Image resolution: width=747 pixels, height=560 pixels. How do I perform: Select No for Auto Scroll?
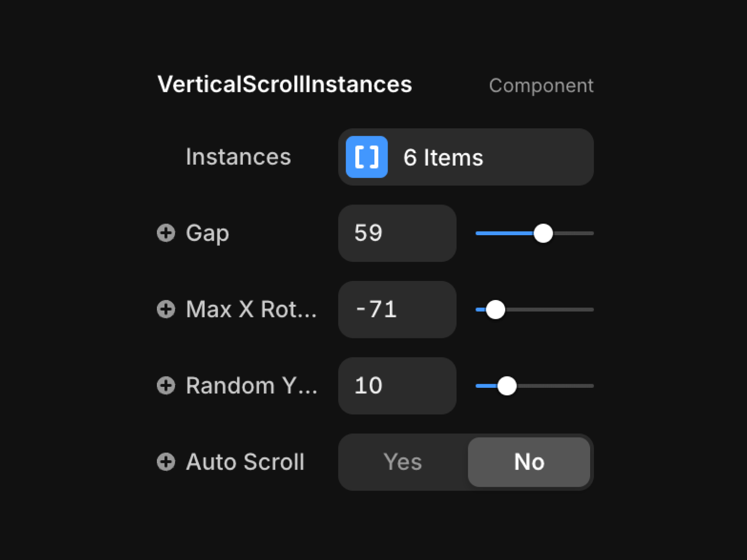point(529,462)
